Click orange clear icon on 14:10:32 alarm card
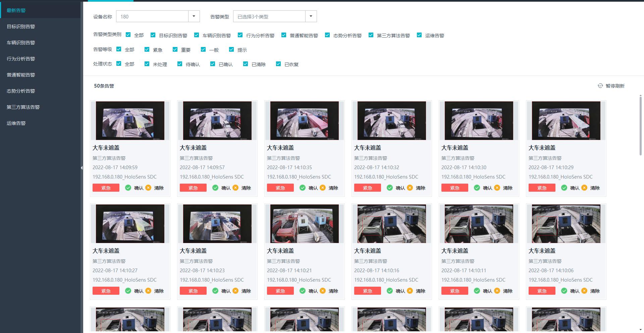644x333 pixels. point(410,188)
